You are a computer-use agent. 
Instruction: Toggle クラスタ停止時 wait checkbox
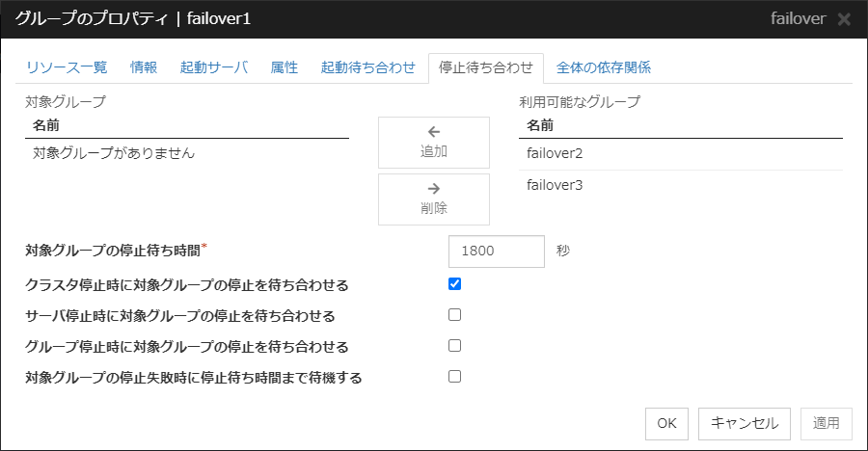[455, 283]
